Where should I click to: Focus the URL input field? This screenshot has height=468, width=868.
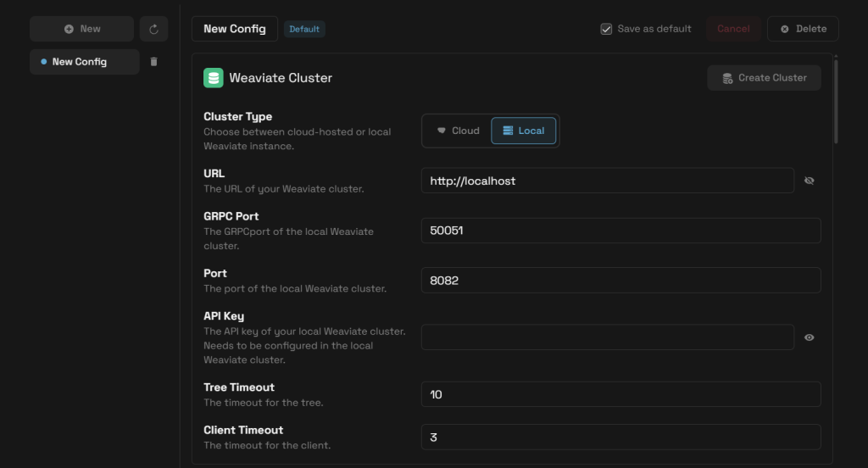tap(607, 181)
